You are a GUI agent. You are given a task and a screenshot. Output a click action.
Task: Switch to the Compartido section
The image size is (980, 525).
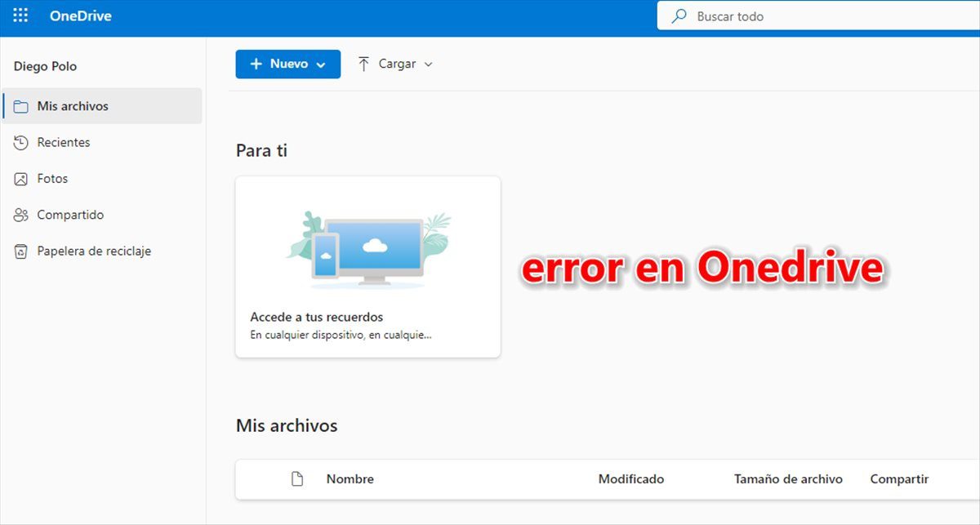coord(69,214)
